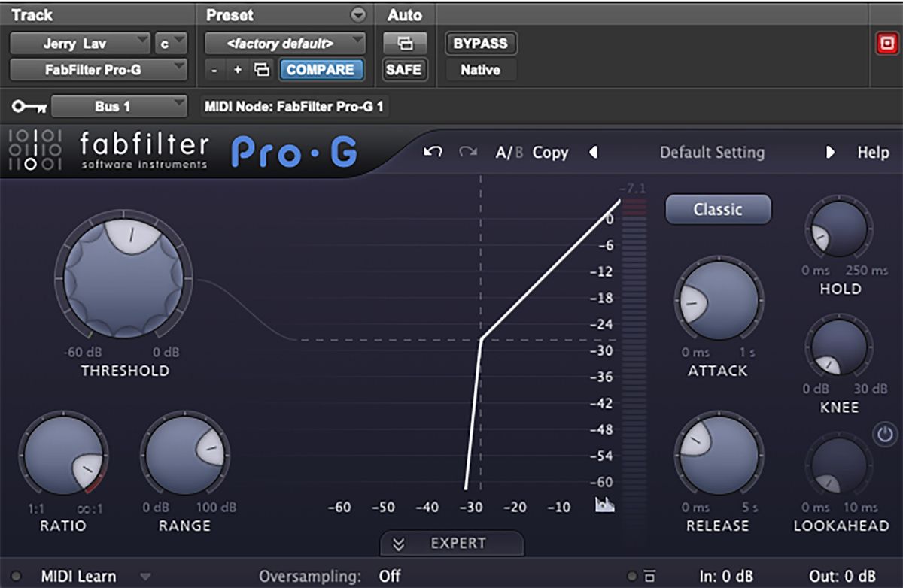
Task: Click the threshold point on the transfer curve
Action: pyautogui.click(x=481, y=339)
